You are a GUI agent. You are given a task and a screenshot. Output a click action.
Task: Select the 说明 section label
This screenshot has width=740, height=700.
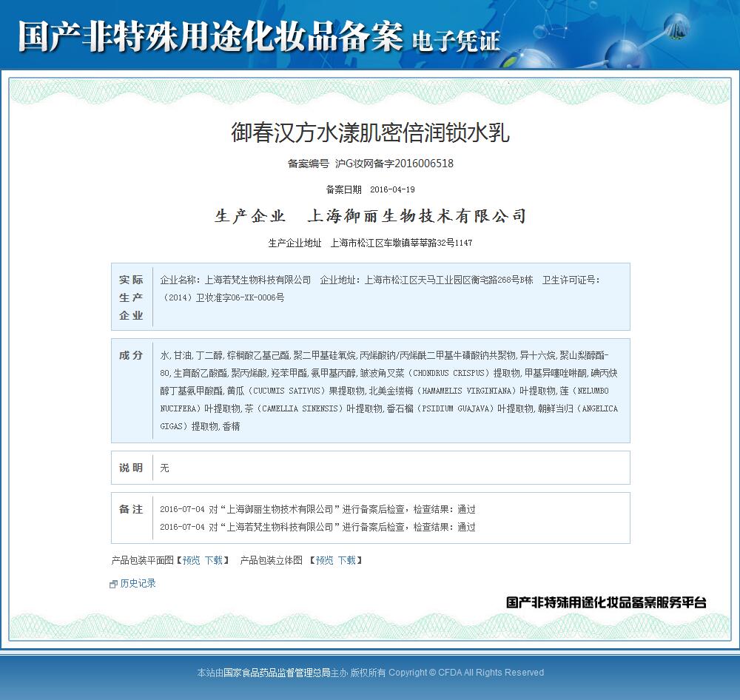(131, 468)
